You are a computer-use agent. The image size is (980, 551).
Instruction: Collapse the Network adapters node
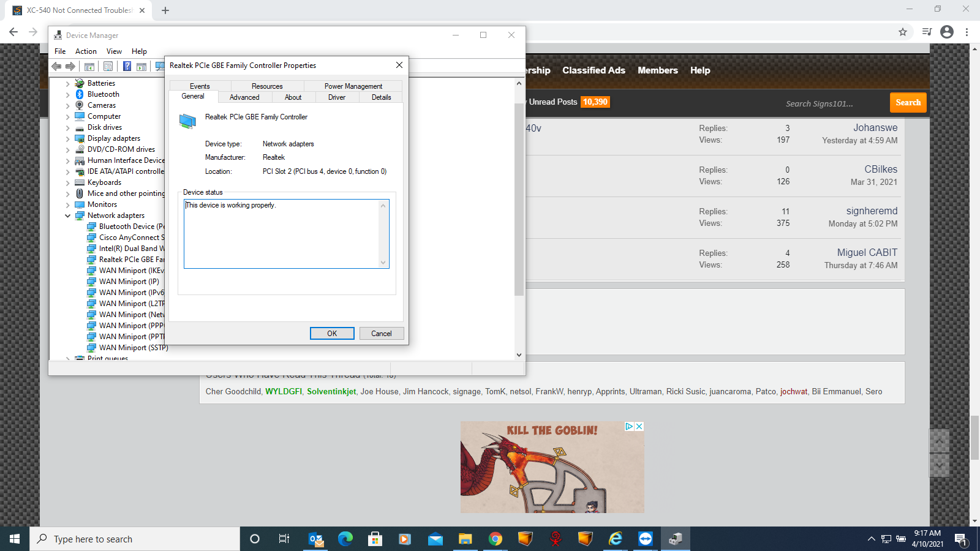pos(68,216)
